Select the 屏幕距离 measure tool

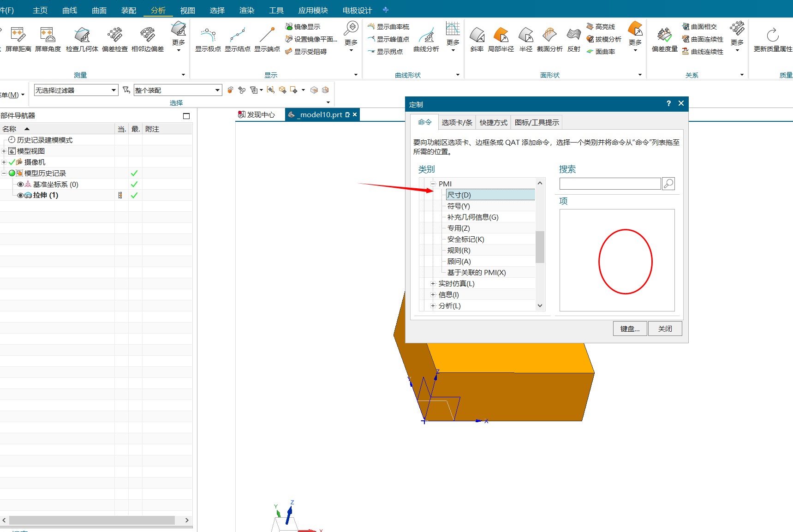tap(18, 39)
